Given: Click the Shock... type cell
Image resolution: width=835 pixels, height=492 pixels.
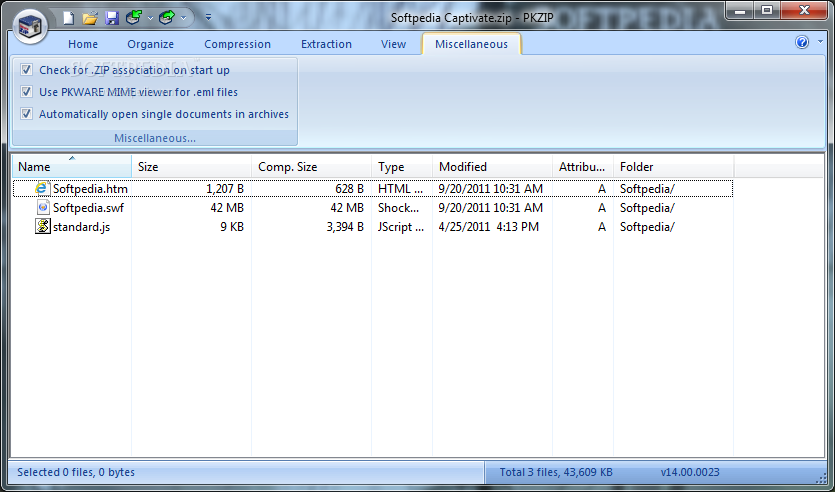Looking at the screenshot, I should [398, 208].
